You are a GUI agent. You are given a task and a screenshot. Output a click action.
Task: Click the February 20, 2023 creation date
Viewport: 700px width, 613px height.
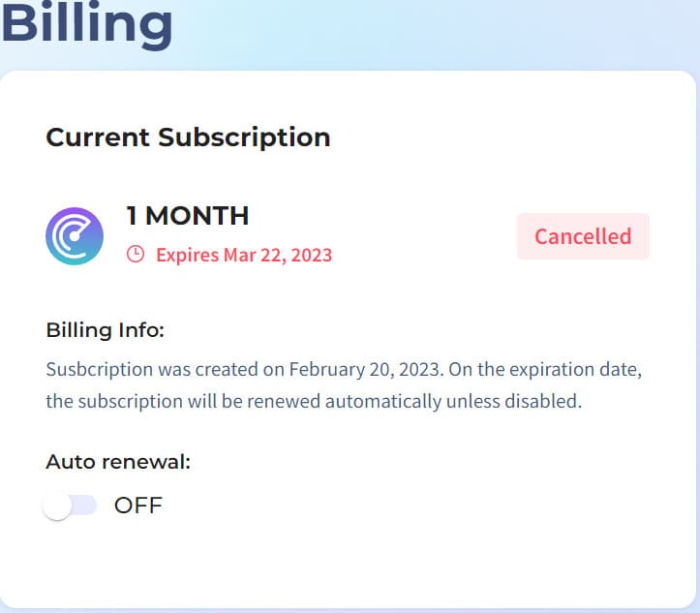click(x=367, y=370)
